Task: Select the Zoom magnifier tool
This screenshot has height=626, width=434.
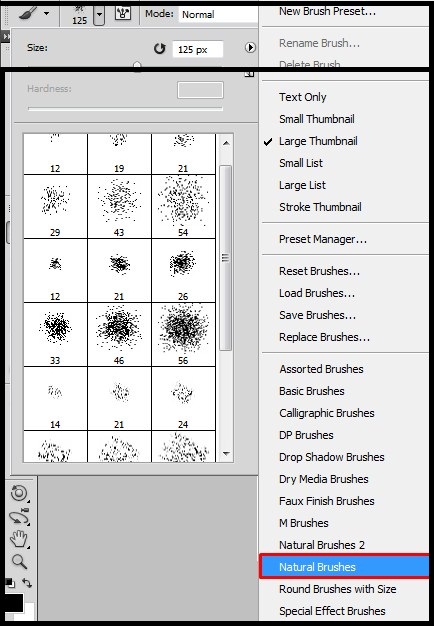Action: click(x=19, y=561)
